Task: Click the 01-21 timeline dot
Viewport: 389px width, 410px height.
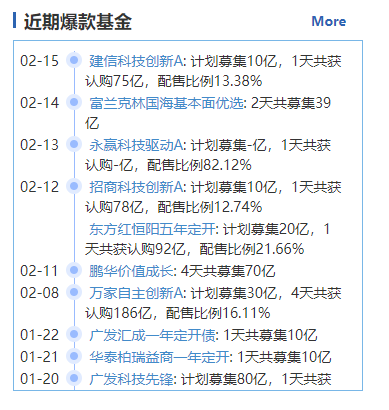Action: [x=74, y=356]
